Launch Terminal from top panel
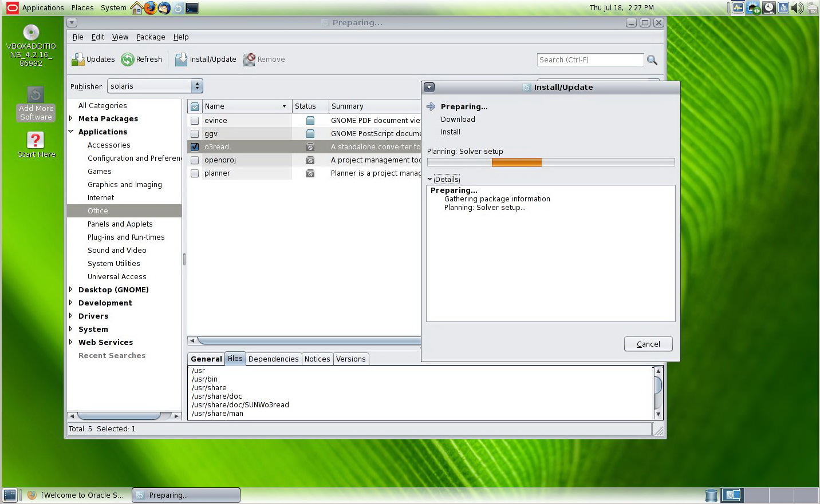This screenshot has width=820, height=504. point(192,8)
